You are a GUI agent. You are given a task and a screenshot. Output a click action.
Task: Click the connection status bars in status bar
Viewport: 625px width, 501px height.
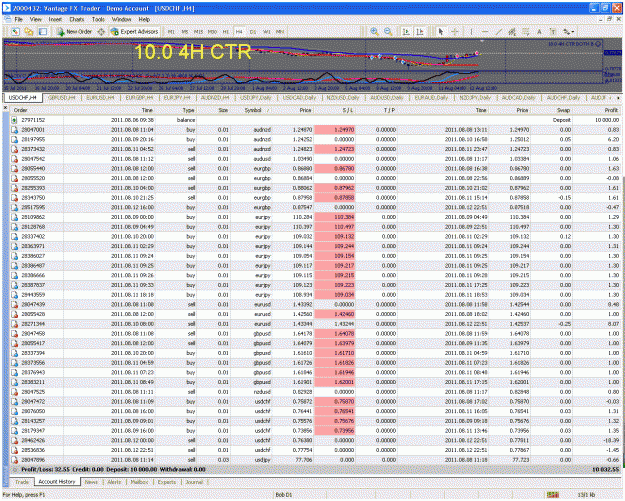click(552, 495)
